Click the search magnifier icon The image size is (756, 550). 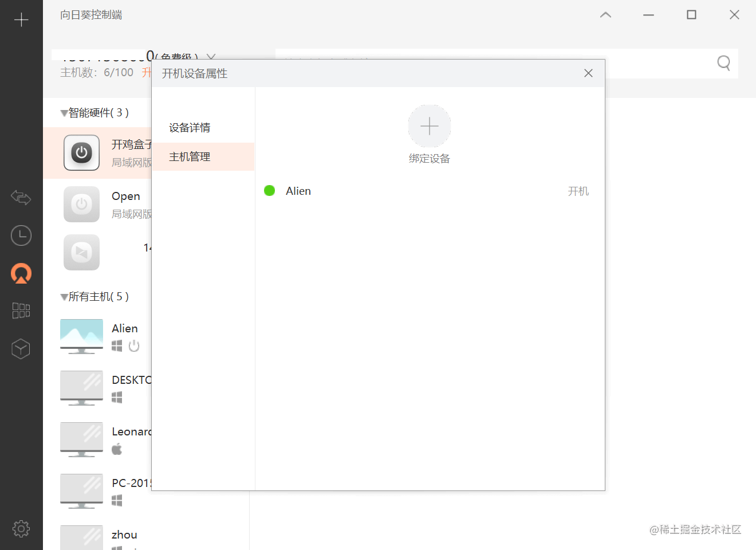[724, 63]
